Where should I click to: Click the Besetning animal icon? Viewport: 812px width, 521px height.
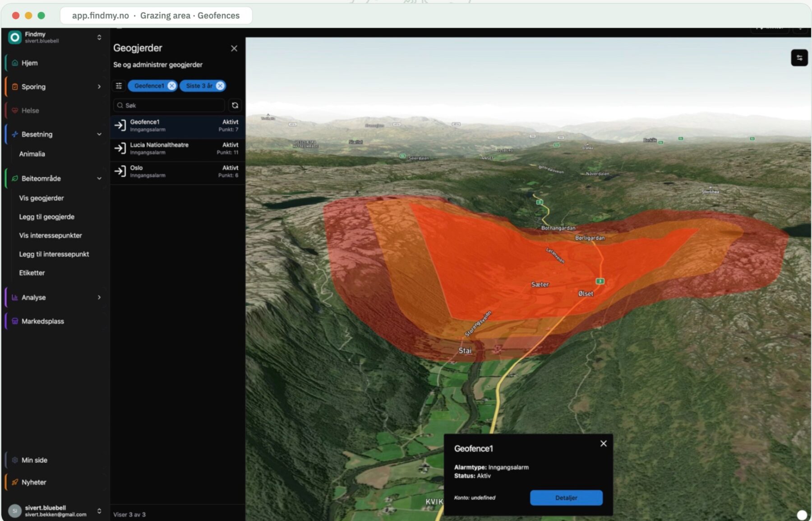[15, 135]
